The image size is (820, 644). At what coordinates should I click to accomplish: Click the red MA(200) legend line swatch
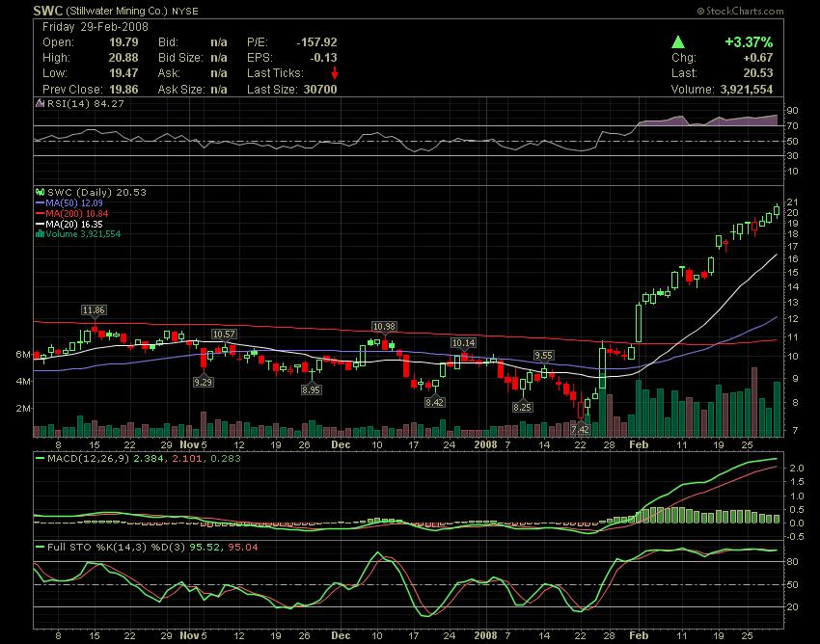(x=41, y=213)
